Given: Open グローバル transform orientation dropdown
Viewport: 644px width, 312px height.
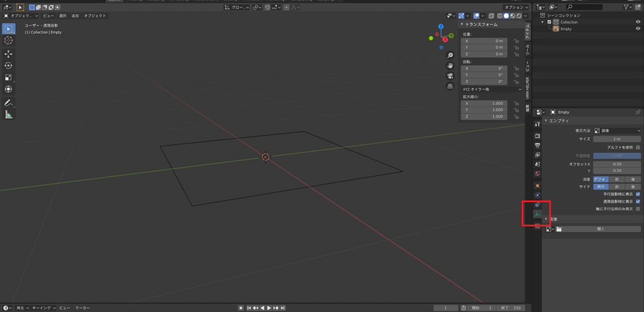Looking at the screenshot, I should pos(237,7).
